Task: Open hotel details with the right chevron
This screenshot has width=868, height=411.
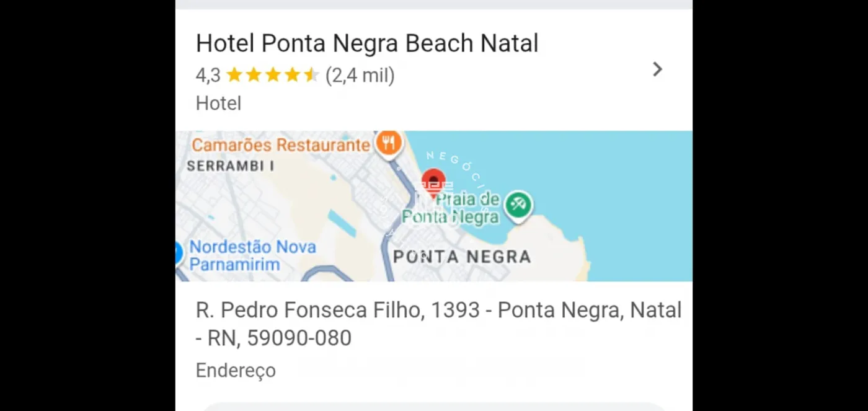Action: click(x=657, y=69)
